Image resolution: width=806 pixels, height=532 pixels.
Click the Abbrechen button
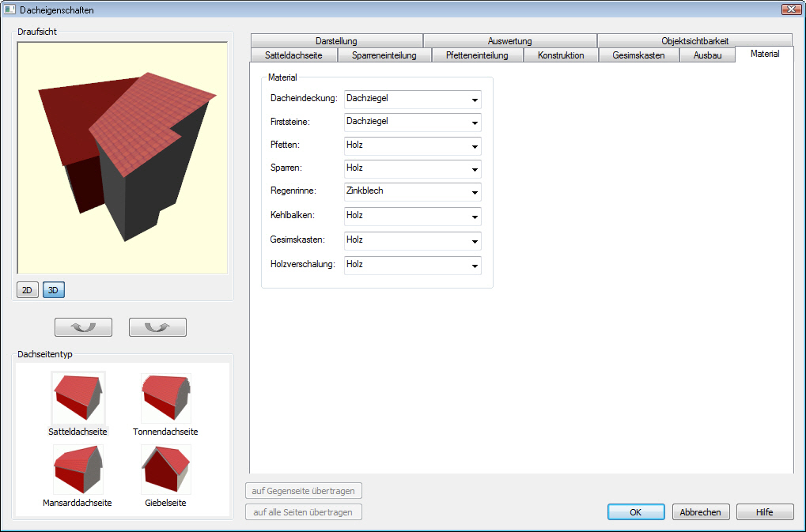701,512
